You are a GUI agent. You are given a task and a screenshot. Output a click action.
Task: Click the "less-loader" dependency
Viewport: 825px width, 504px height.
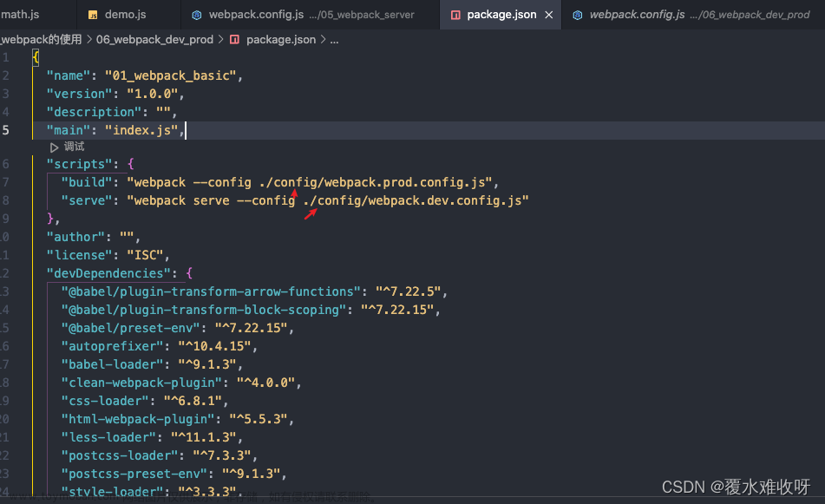[109, 438]
